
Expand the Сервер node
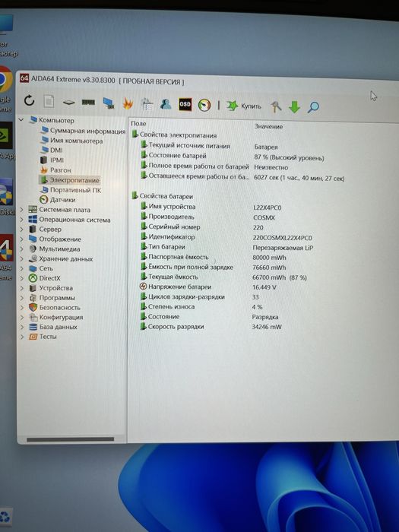[22, 230]
